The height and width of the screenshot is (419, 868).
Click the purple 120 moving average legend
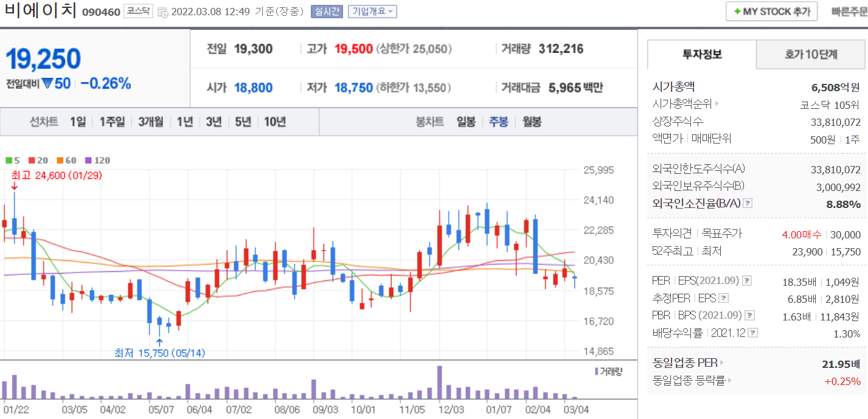click(97, 161)
